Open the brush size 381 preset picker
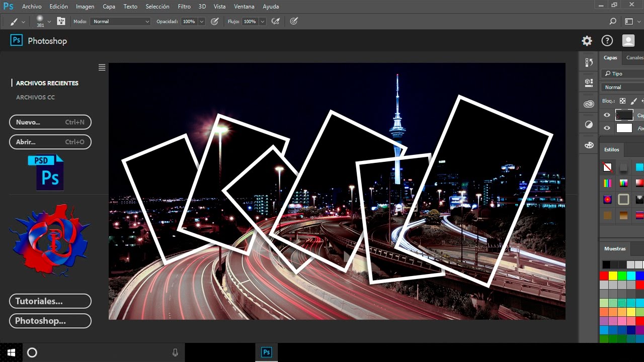The width and height of the screenshot is (644, 362). pyautogui.click(x=40, y=21)
